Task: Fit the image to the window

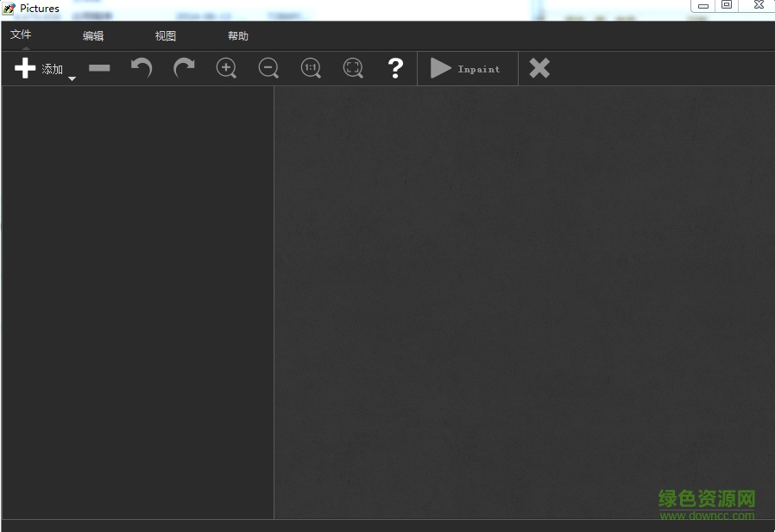Action: [x=353, y=68]
